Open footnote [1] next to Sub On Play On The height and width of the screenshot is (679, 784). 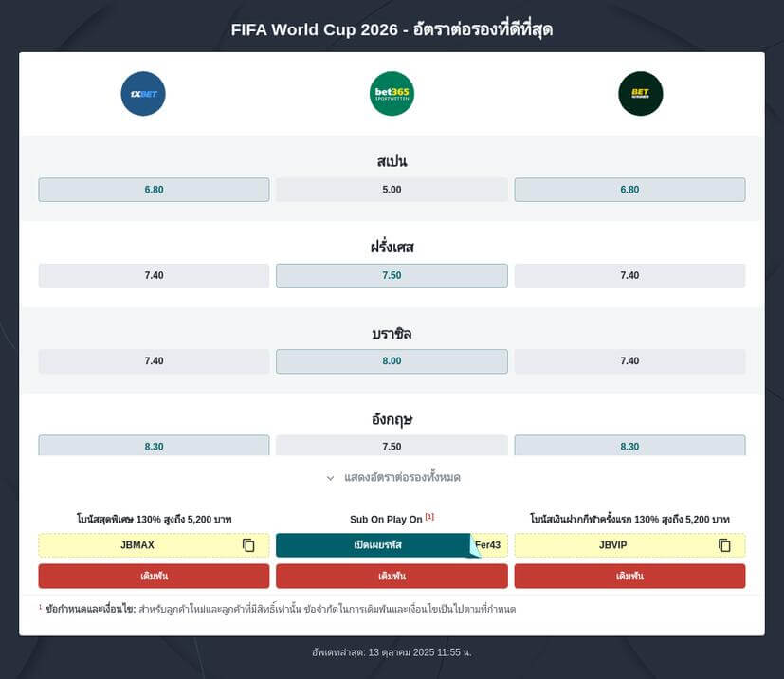tap(429, 517)
